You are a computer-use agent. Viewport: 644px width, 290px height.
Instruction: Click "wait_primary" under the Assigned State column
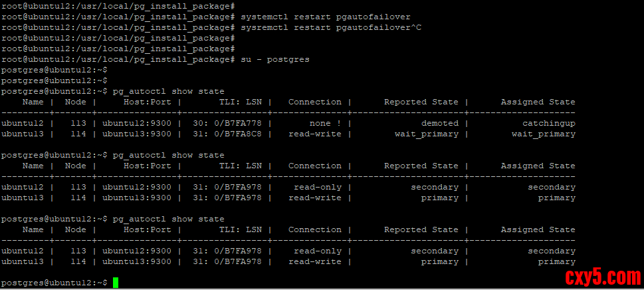tap(544, 134)
